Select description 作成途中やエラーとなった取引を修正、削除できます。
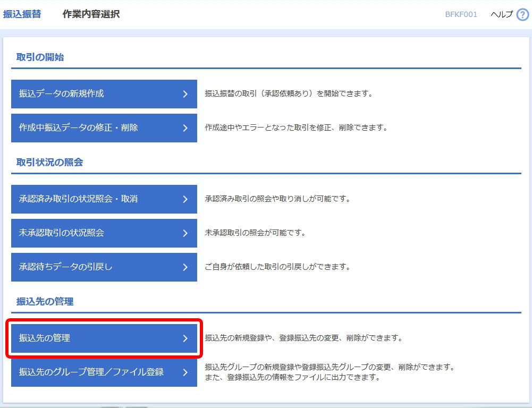Screen dimensions: 532x408 (296, 127)
